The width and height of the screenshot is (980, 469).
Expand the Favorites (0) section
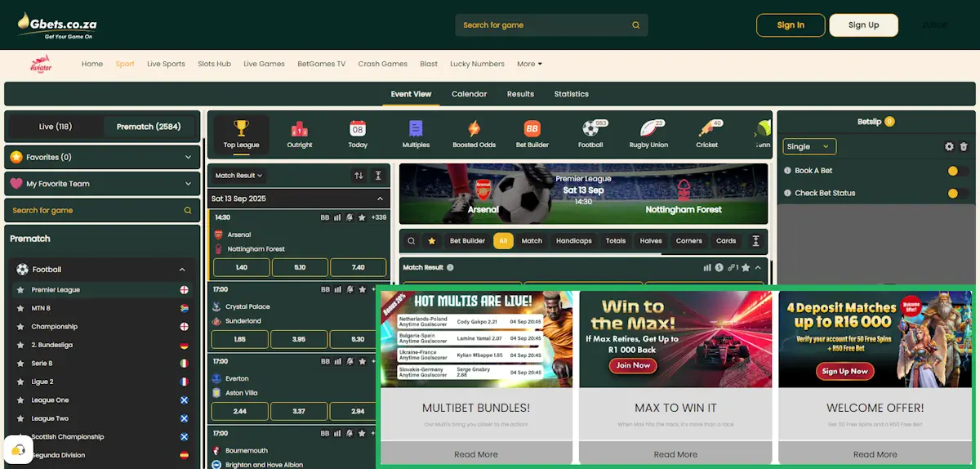[x=102, y=157]
